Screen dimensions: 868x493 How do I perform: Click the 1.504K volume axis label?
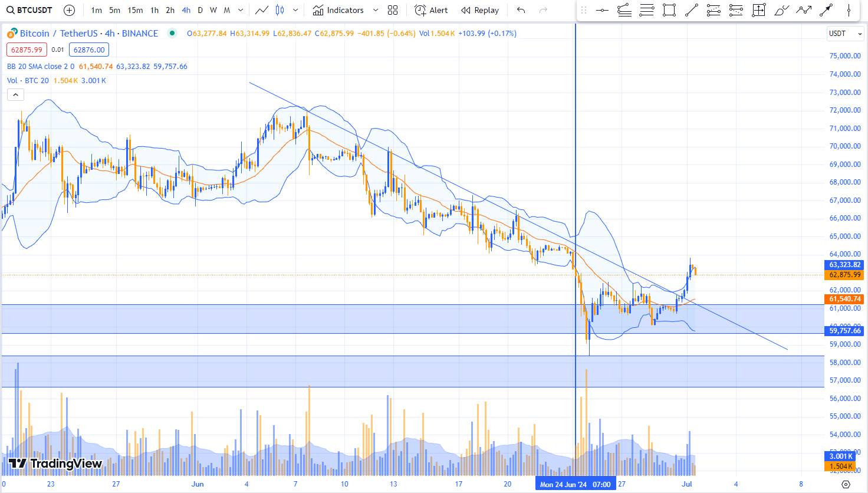pyautogui.click(x=841, y=466)
